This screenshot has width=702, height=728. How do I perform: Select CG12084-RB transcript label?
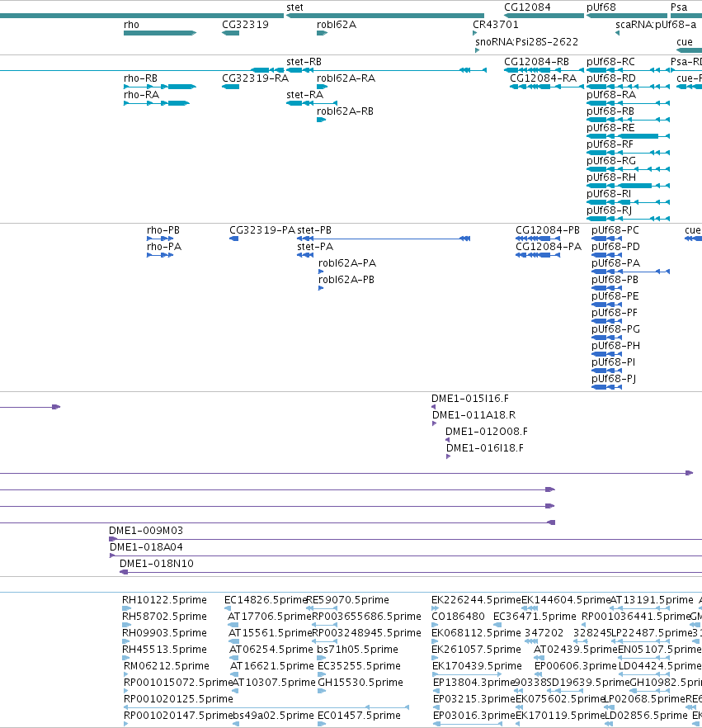click(536, 62)
